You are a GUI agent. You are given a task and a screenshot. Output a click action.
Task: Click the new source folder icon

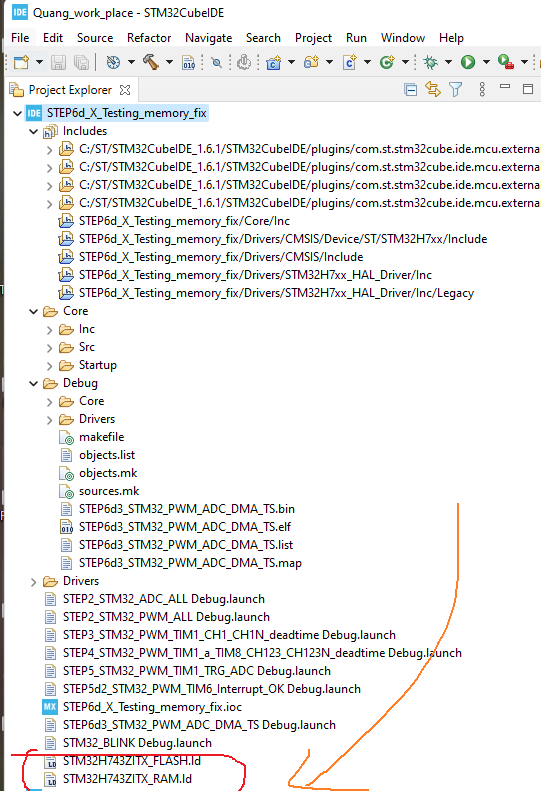tap(311, 62)
